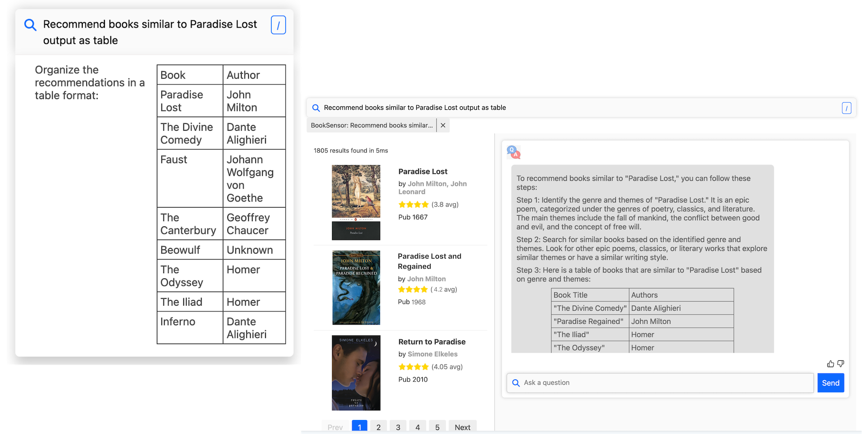Click the magnifier icon in right search bar
This screenshot has width=868, height=434.
pos(316,108)
